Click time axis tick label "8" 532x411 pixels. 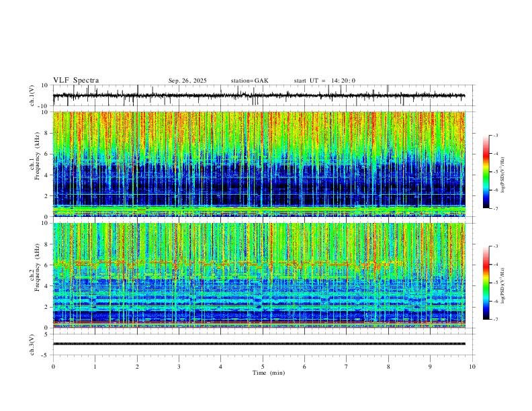point(388,367)
